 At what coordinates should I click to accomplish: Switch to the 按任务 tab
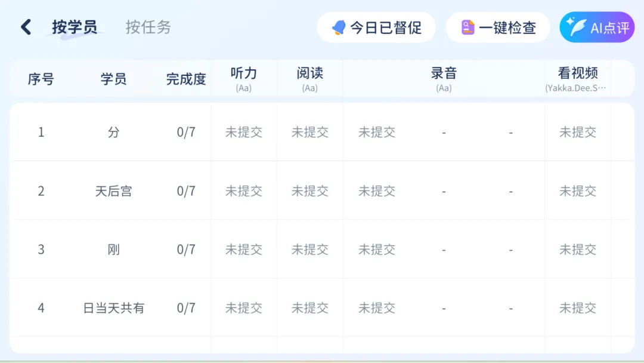pos(148,27)
